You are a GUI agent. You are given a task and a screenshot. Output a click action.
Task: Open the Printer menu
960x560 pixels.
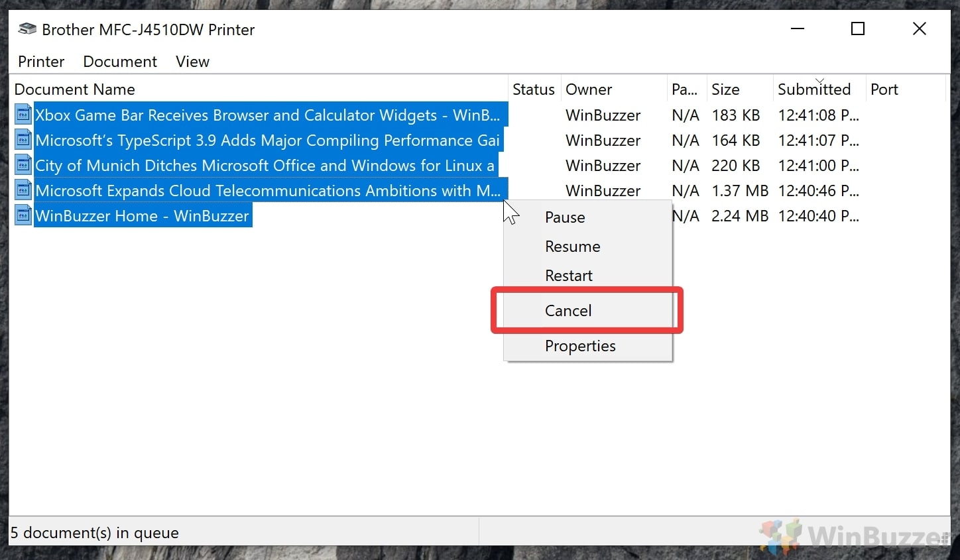tap(41, 62)
